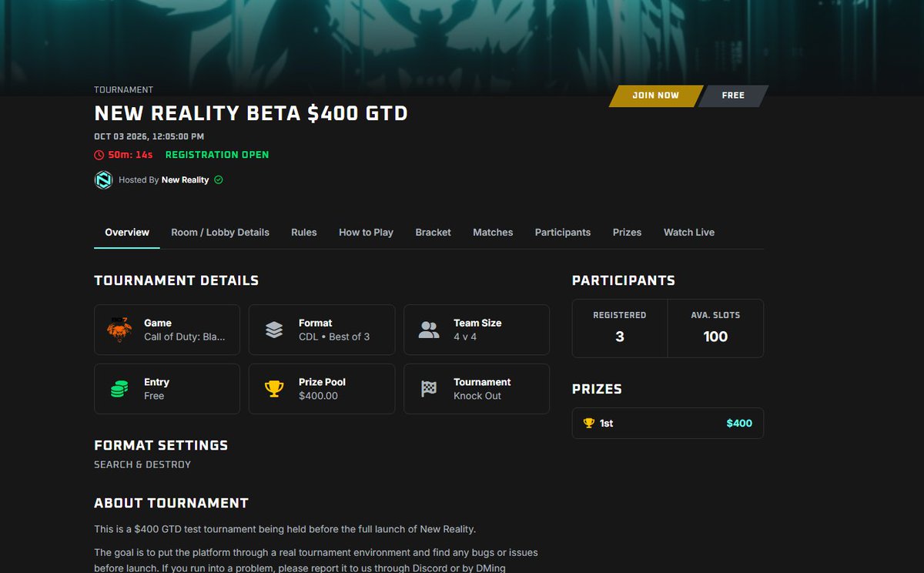Click the green verified checkmark badge
This screenshot has height=573, width=924.
tap(219, 179)
